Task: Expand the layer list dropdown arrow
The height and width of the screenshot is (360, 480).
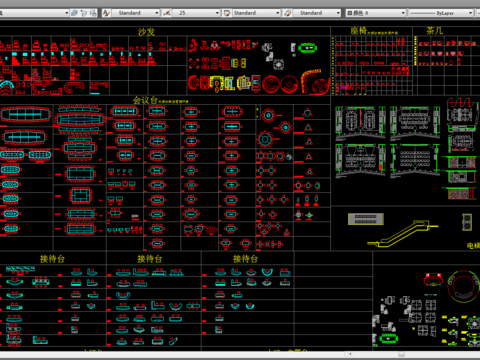Action: click(66, 13)
